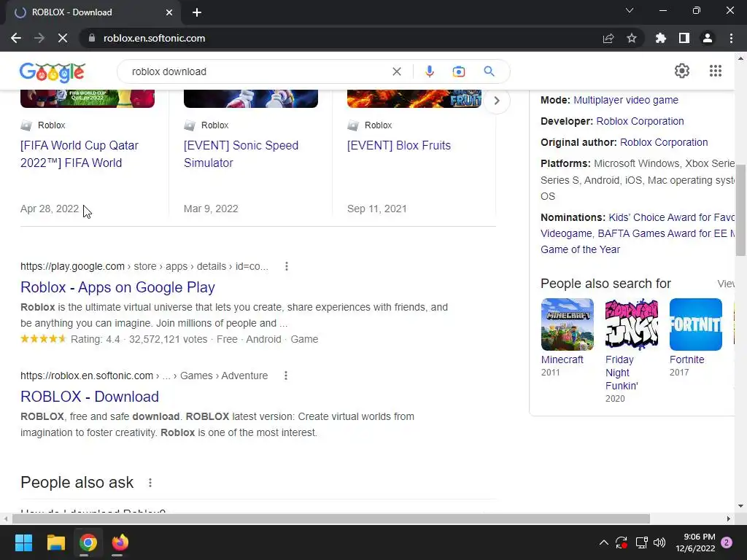
Task: Open Kids' Choice Award nomination link
Action: point(672,217)
